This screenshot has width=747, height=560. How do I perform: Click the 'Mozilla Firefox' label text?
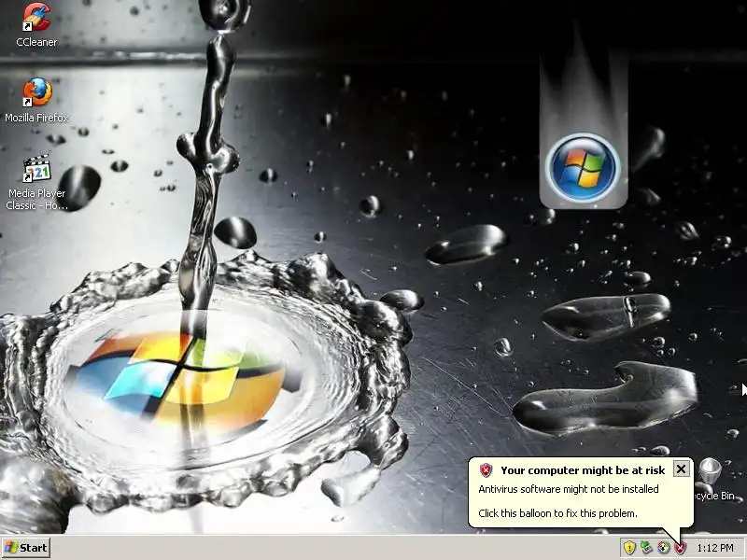(x=36, y=118)
